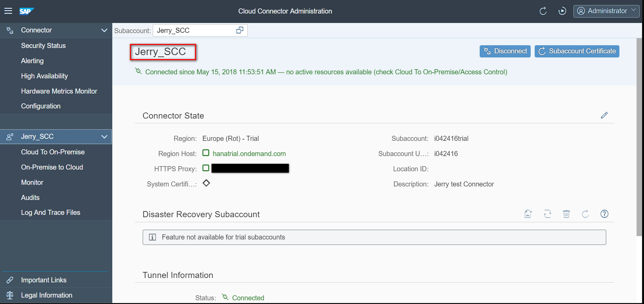The image size is (644, 304).
Task: Click the restart icon beside Administrator
Action: click(x=562, y=11)
